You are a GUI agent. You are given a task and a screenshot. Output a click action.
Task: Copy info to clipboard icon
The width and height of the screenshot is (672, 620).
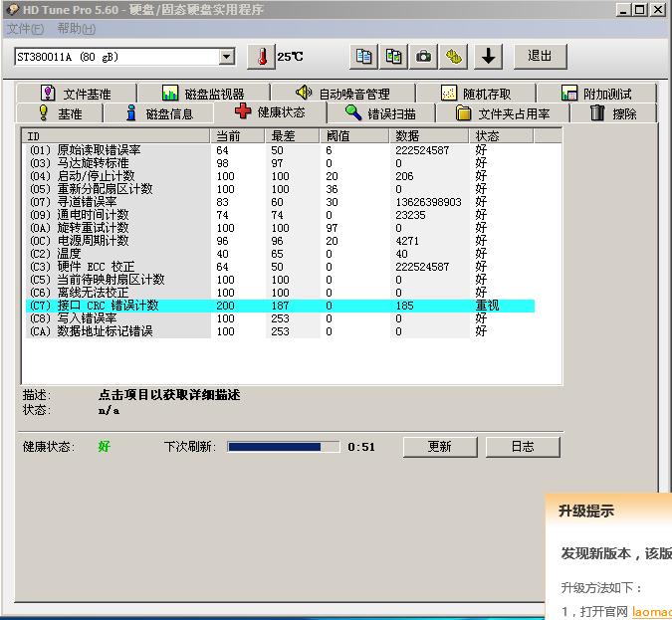tap(363, 57)
